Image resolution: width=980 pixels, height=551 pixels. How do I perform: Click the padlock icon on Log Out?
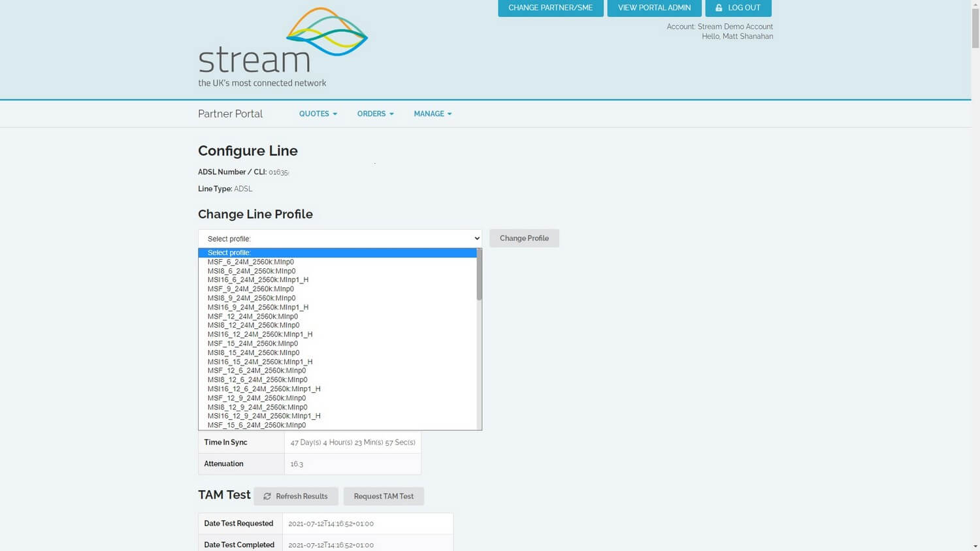click(x=719, y=8)
